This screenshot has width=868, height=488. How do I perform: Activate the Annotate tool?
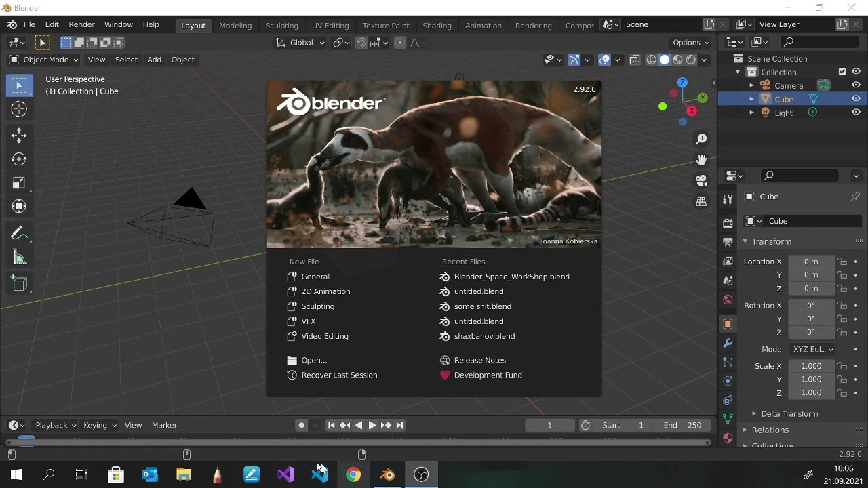[x=19, y=234]
